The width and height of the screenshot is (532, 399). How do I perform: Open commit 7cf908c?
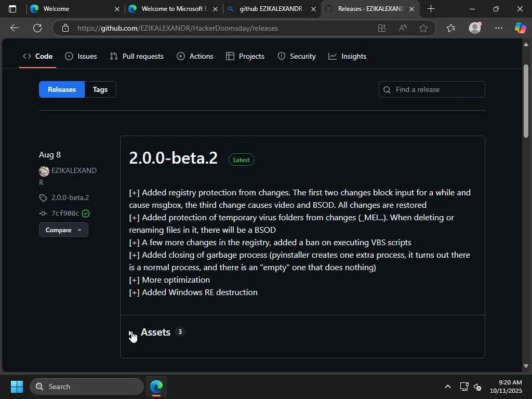coord(65,213)
